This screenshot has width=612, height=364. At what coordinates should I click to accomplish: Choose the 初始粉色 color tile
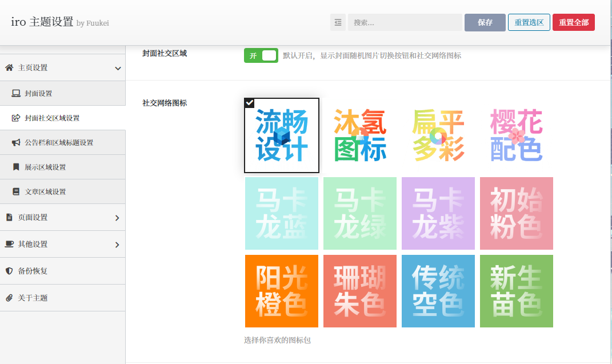pyautogui.click(x=517, y=213)
